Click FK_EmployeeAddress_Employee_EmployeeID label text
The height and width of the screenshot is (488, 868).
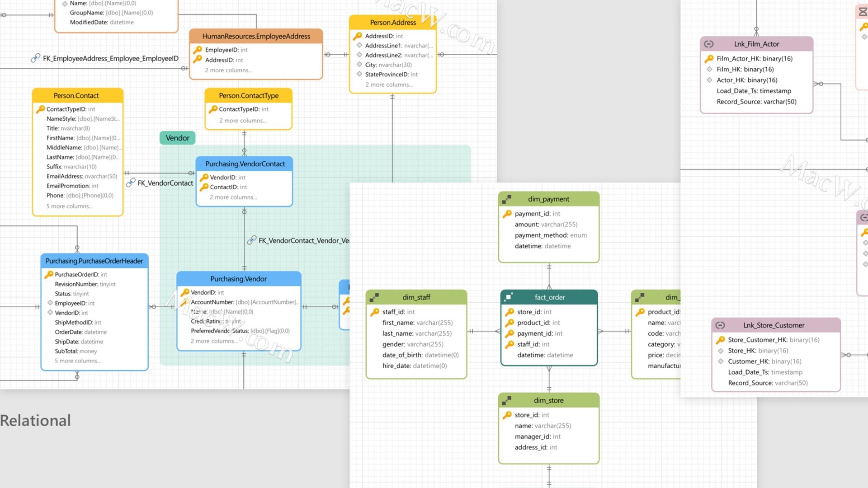click(111, 58)
